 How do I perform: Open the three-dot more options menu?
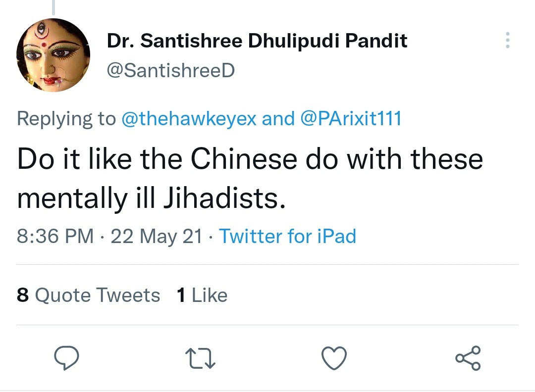(507, 41)
